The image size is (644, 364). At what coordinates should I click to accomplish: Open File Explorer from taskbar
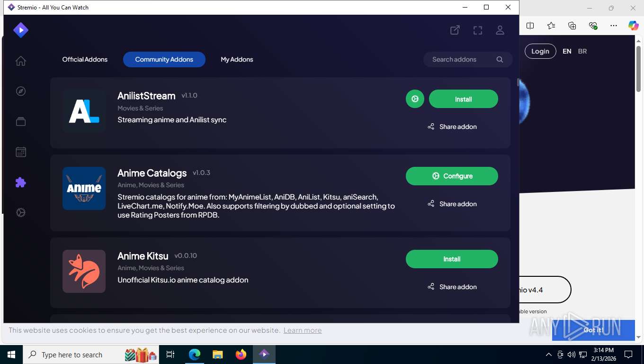pyautogui.click(x=217, y=355)
